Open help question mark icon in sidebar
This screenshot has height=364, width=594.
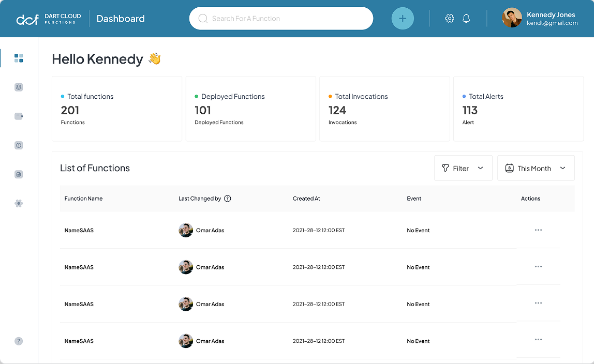(x=19, y=341)
